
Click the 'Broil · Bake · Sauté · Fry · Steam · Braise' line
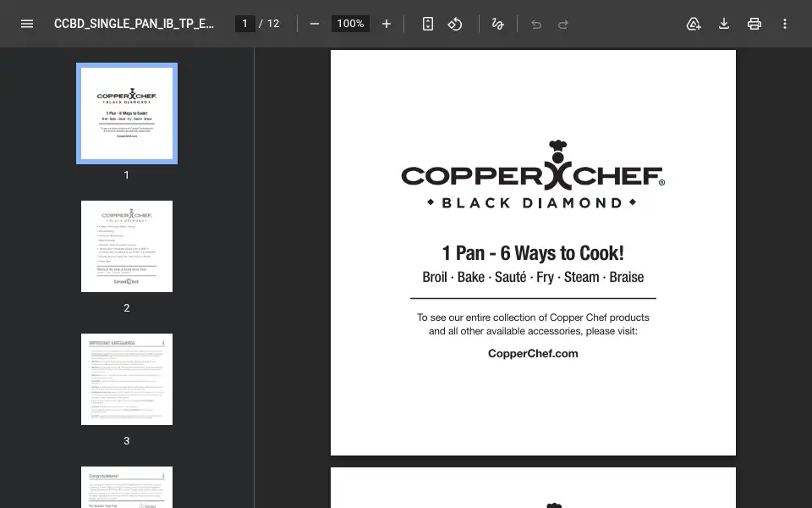pos(533,277)
